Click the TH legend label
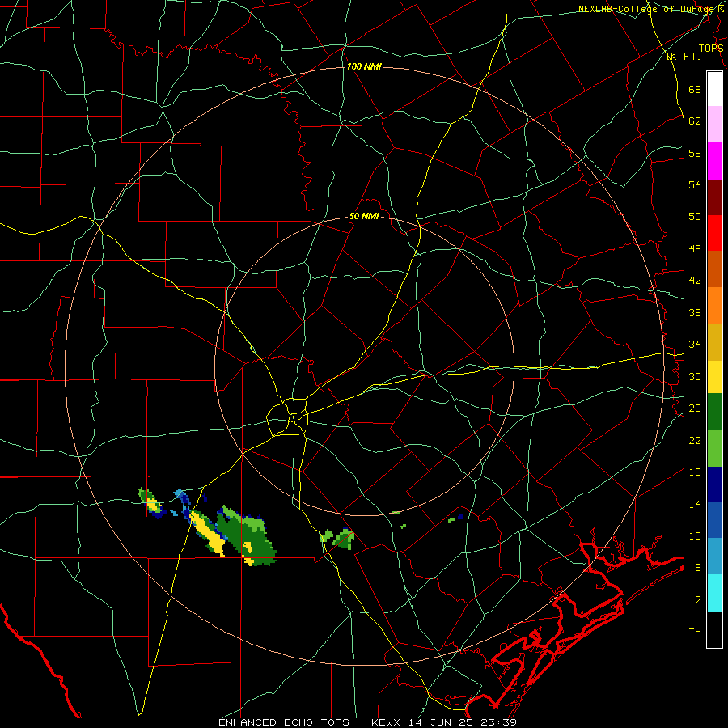 coord(695,632)
